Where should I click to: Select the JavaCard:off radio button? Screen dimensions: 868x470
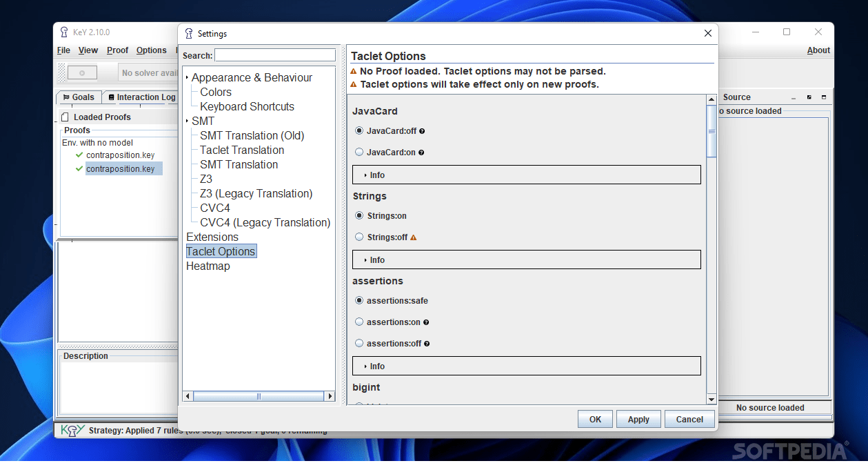[x=359, y=130]
